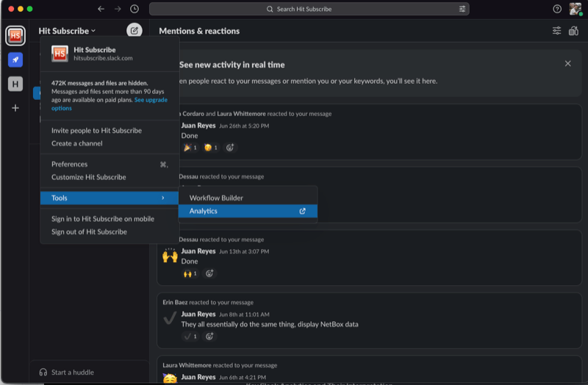Open the Help question mark icon
This screenshot has height=385, width=588.
click(557, 9)
